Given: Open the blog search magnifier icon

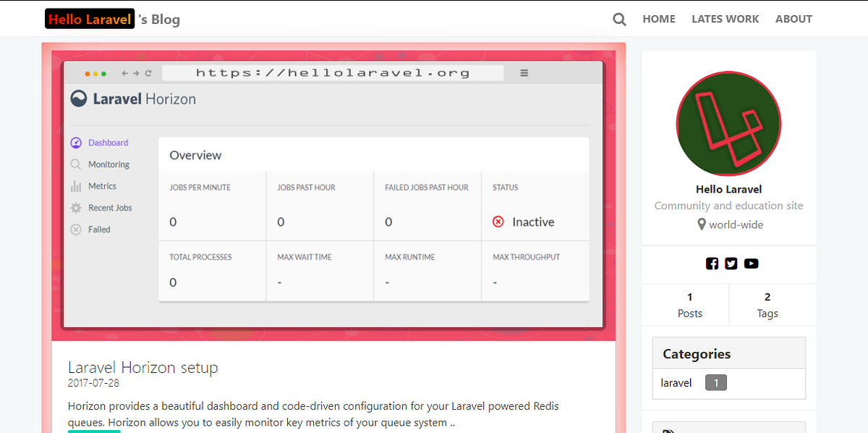Looking at the screenshot, I should (x=619, y=19).
